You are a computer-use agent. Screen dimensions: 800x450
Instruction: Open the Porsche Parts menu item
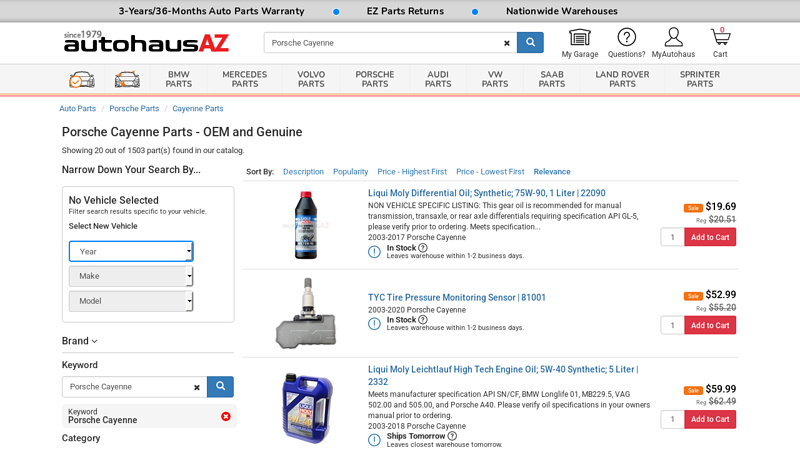(375, 79)
